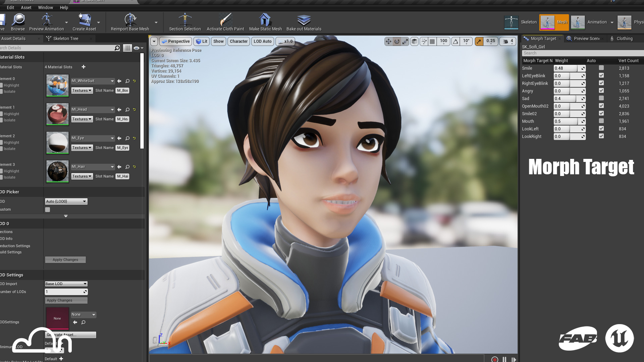This screenshot has height=362, width=644.
Task: Toggle Auto checkbox for Smile morph target
Action: tap(601, 68)
